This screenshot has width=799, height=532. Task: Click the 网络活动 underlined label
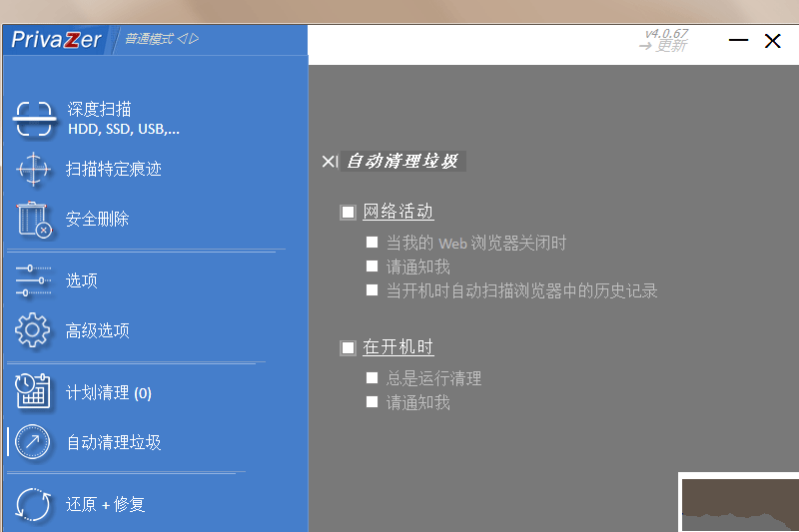tap(398, 212)
